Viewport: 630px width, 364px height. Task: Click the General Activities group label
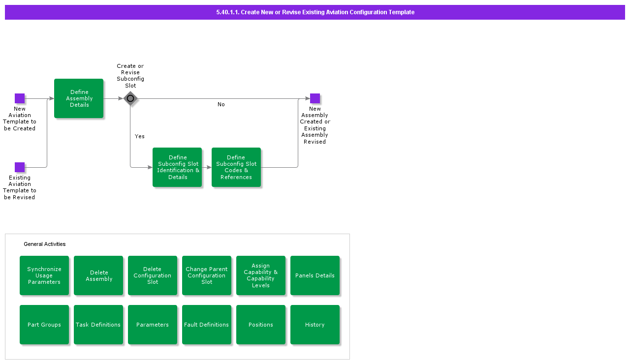(45, 244)
